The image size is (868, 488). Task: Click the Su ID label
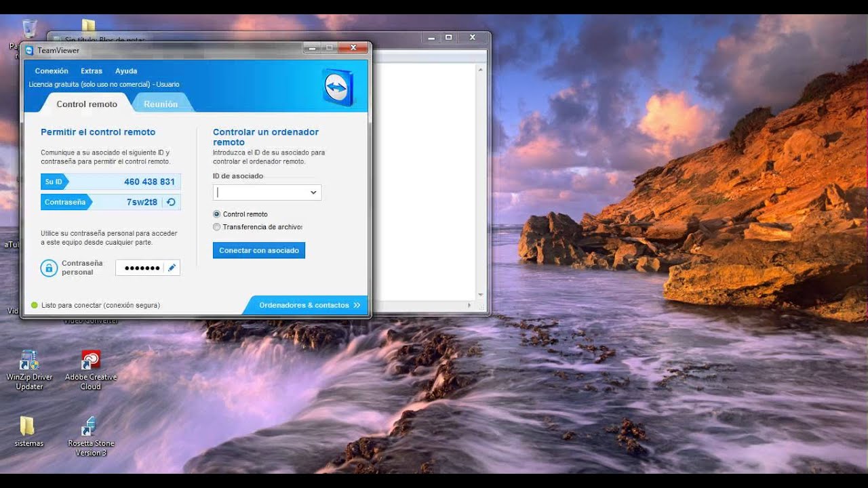tap(54, 182)
